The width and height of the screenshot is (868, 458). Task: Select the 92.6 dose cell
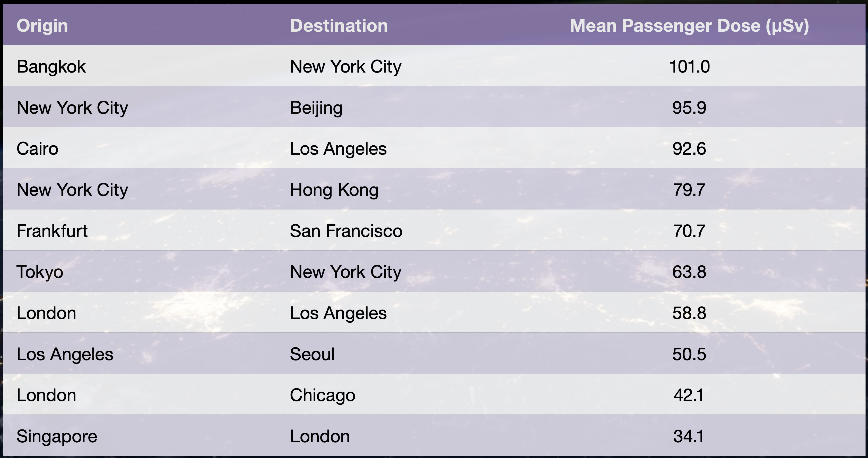click(x=689, y=149)
